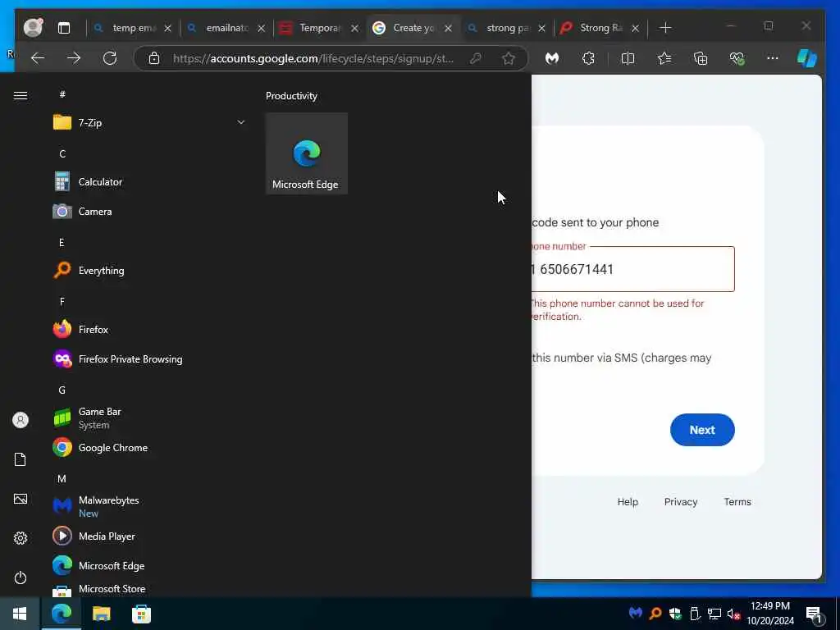Screen dimensions: 840x630
Task: Close the Create your Google tab
Action: pyautogui.click(x=449, y=29)
